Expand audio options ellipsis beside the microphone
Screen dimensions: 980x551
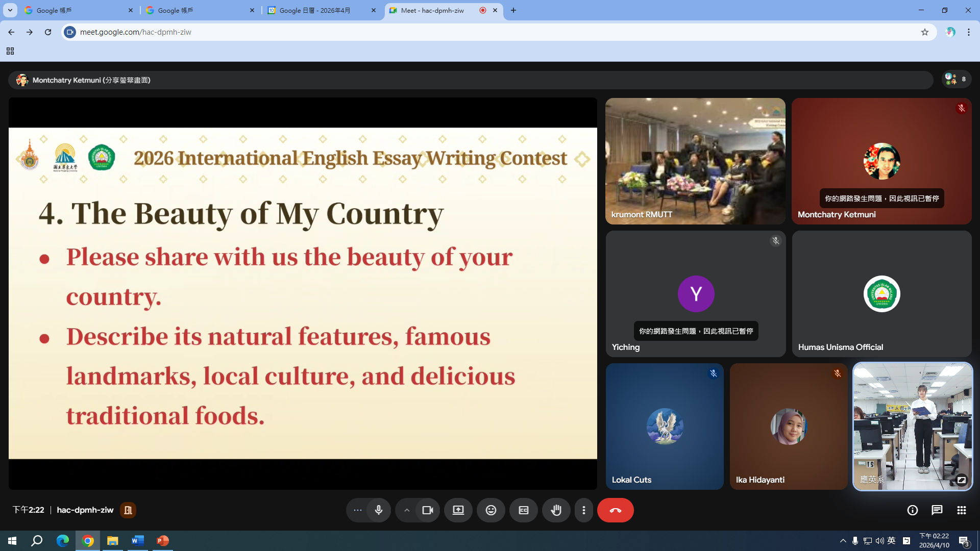click(357, 510)
